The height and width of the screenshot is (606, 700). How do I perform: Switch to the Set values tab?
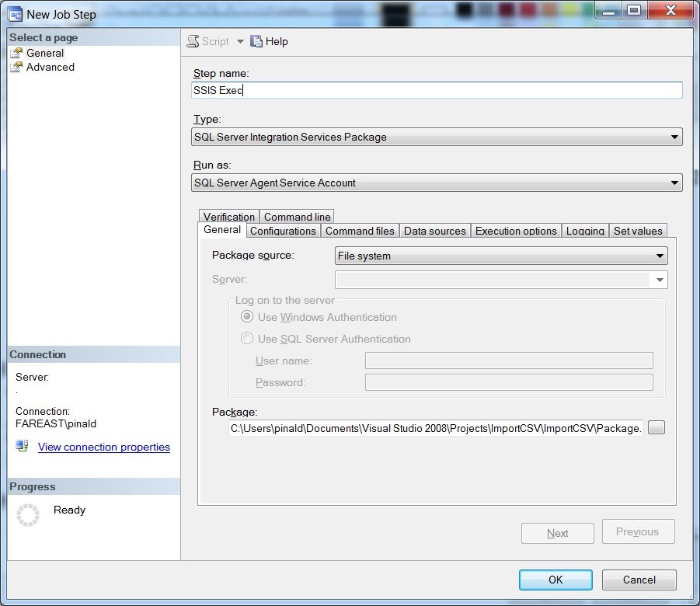[x=638, y=231]
